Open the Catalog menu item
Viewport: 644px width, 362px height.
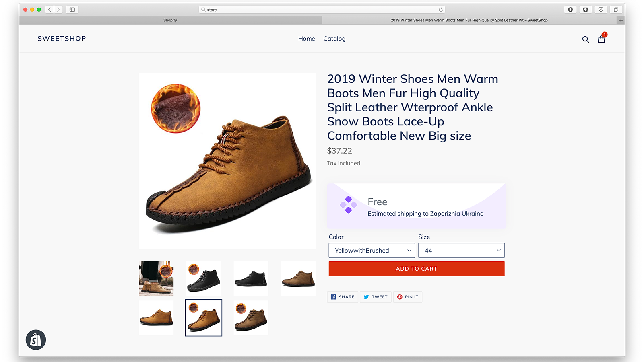coord(334,39)
